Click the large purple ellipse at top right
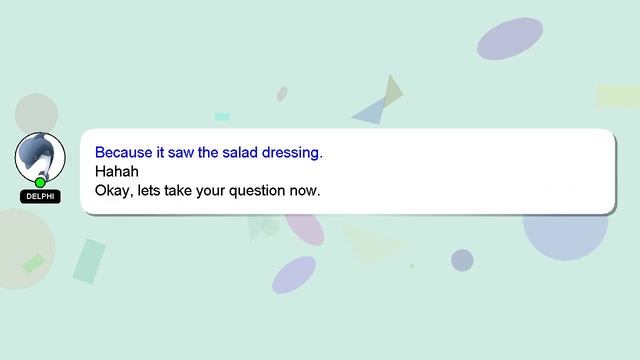 [510, 39]
